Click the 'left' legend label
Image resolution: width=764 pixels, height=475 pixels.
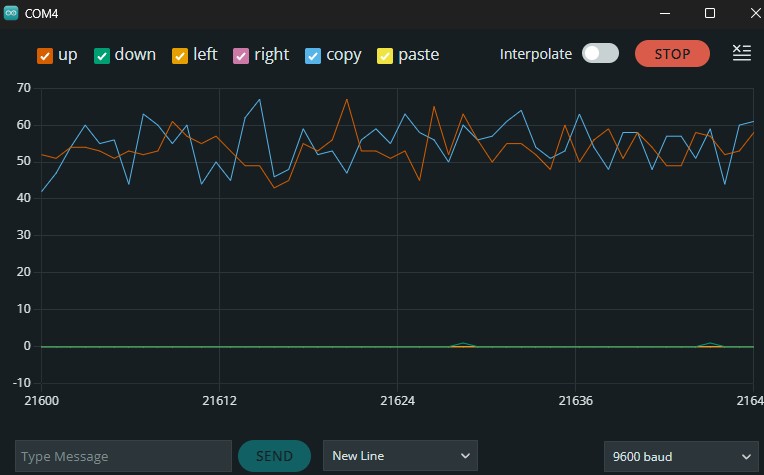tap(205, 54)
